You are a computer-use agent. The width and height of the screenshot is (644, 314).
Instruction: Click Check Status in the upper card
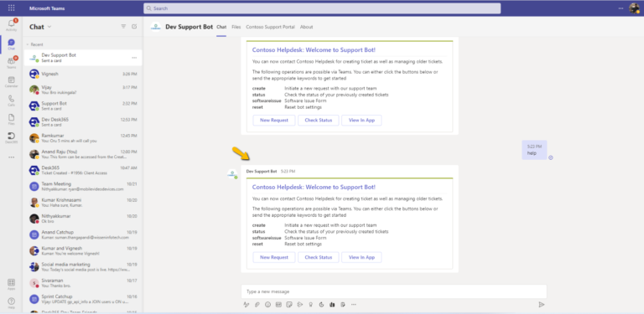coord(319,120)
